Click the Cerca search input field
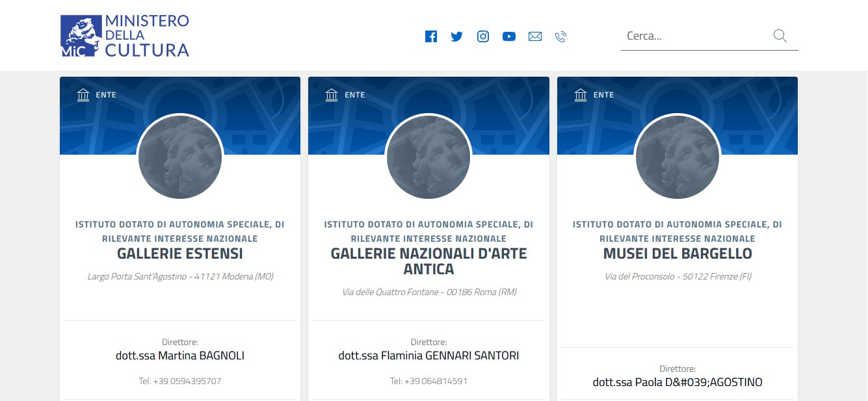868x401 pixels. pos(689,36)
